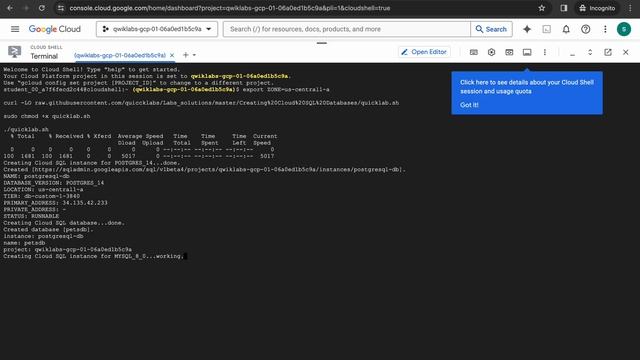Click the 'sudo chmod +x quicklab.sh' line
The width and height of the screenshot is (640, 360).
(x=47, y=116)
